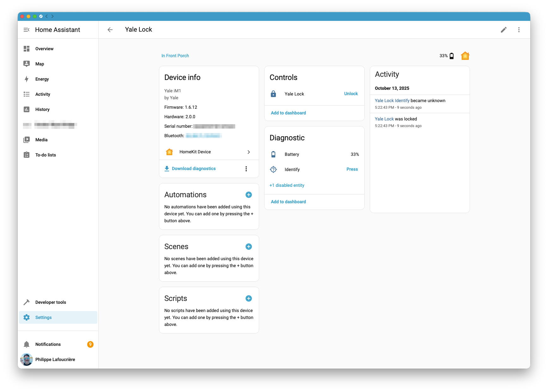Click the Media sidebar icon
This screenshot has height=392, width=548.
point(27,140)
